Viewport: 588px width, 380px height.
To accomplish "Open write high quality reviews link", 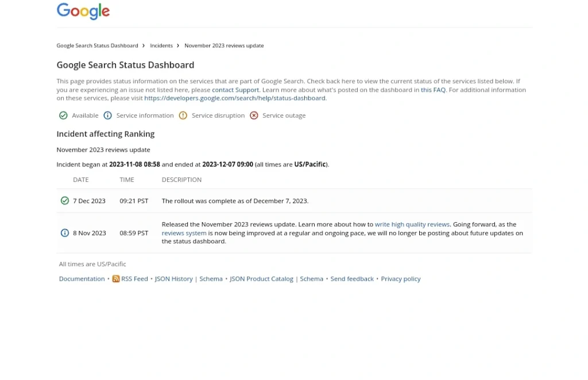I will [412, 224].
